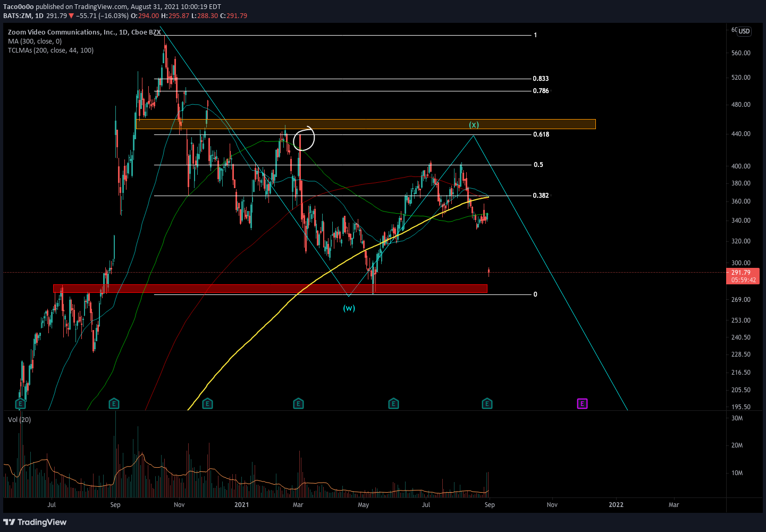
Task: Click the purple upcoming earnings marker
Action: 583,404
